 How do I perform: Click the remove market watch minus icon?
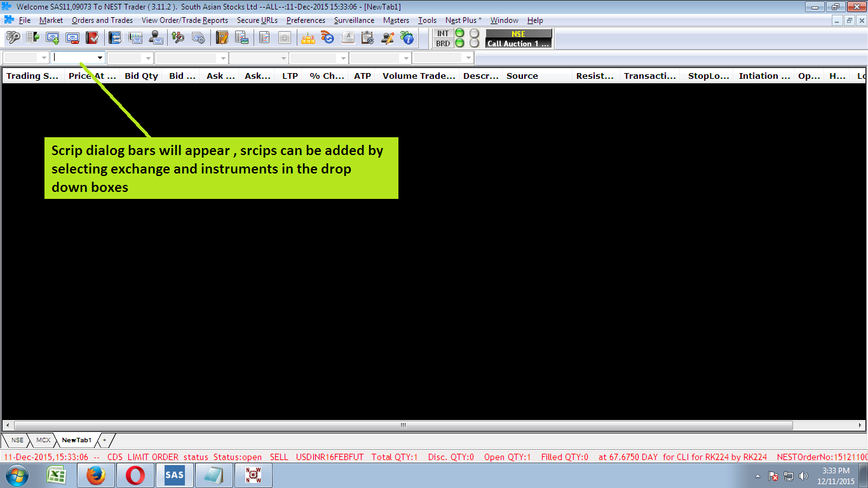point(72,38)
